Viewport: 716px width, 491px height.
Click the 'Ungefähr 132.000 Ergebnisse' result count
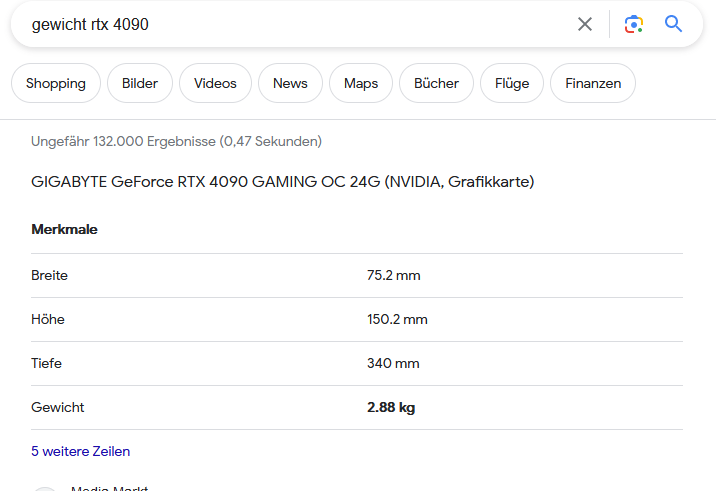click(x=176, y=142)
